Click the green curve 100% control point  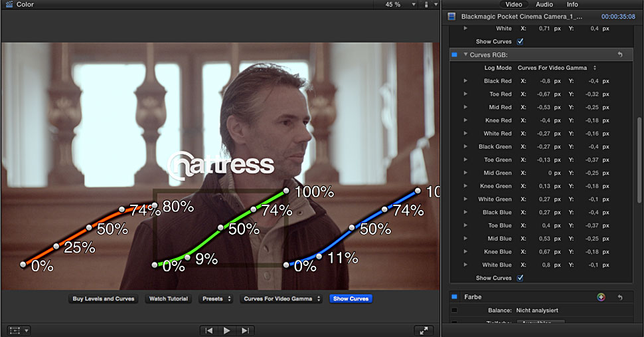tap(286, 191)
